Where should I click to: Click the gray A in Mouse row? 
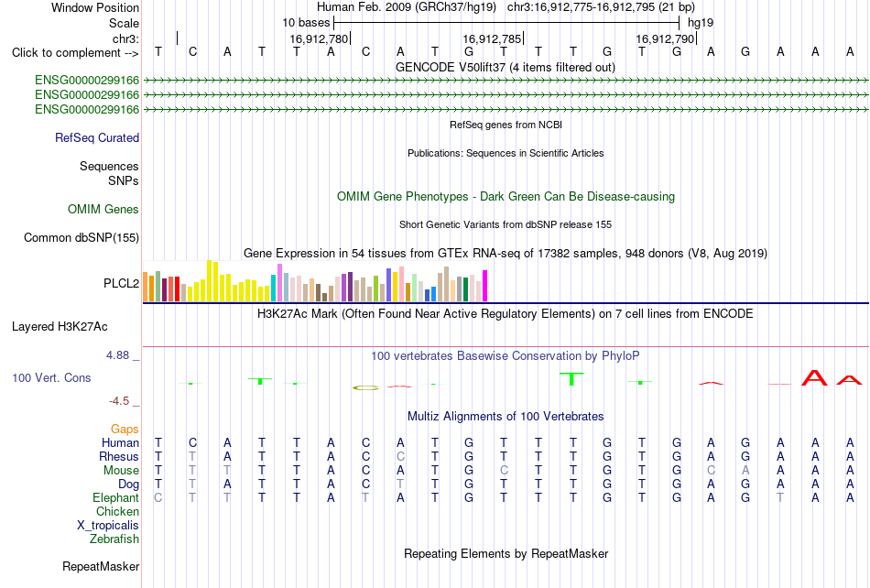pyautogui.click(x=745, y=471)
